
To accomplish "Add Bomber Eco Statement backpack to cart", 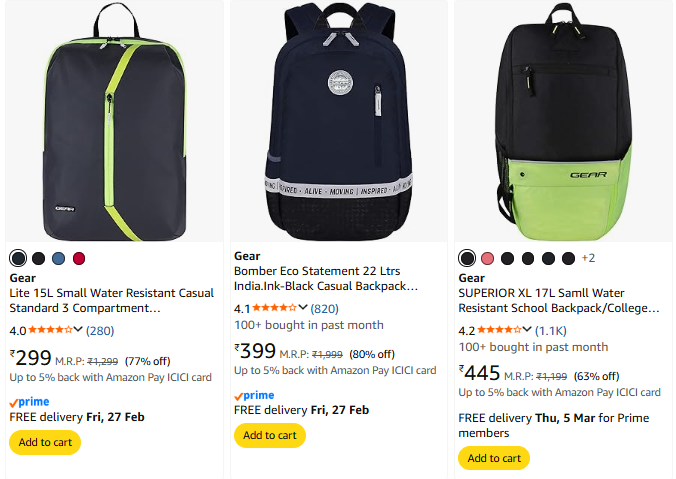I will (x=270, y=435).
